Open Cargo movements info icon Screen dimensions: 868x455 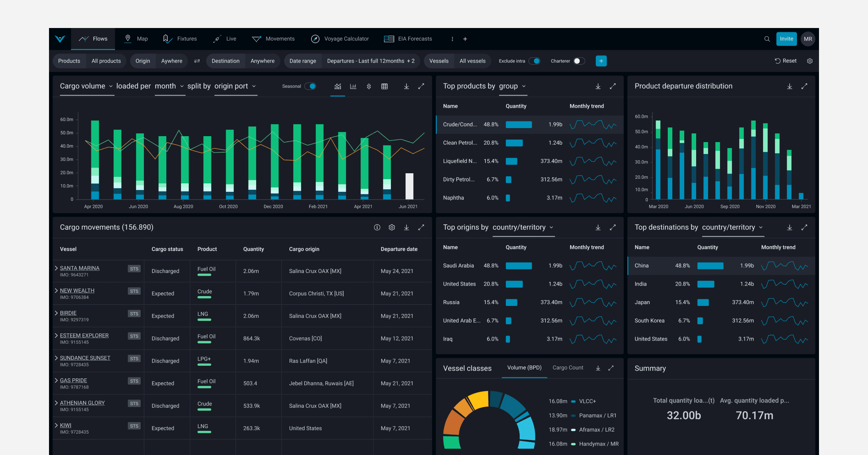pos(377,227)
